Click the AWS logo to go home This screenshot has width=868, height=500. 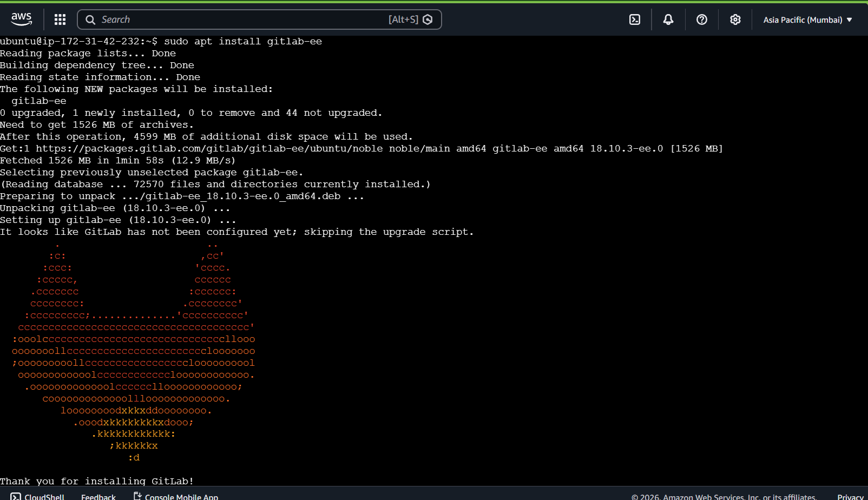(x=22, y=19)
